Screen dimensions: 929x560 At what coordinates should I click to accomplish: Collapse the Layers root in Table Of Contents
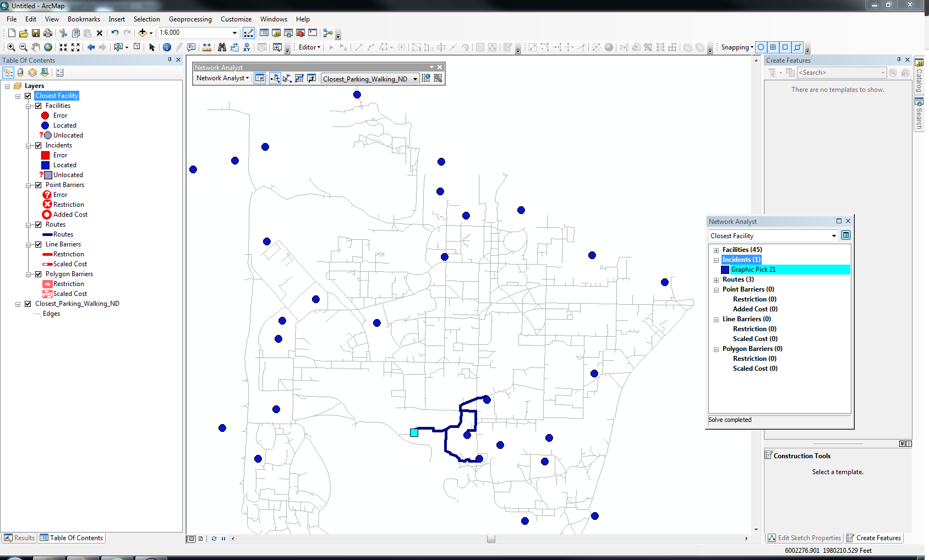[7, 86]
